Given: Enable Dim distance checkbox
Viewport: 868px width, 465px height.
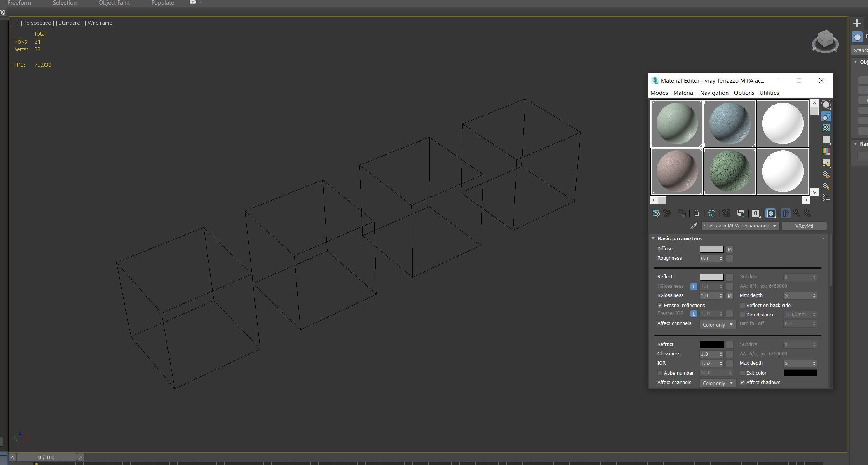Looking at the screenshot, I should point(742,315).
